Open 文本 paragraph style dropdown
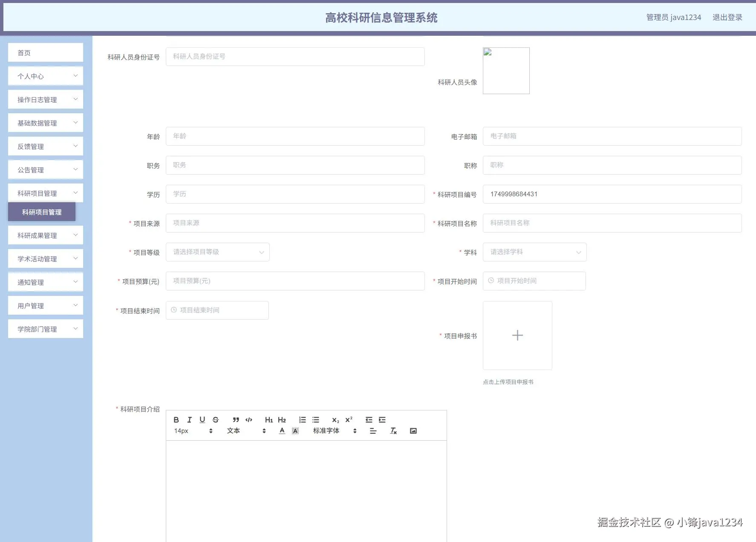Viewport: 756px width, 542px height. [x=246, y=431]
